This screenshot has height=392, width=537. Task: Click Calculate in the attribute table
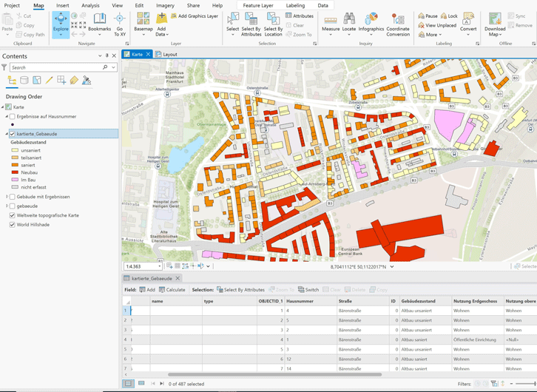coord(172,290)
